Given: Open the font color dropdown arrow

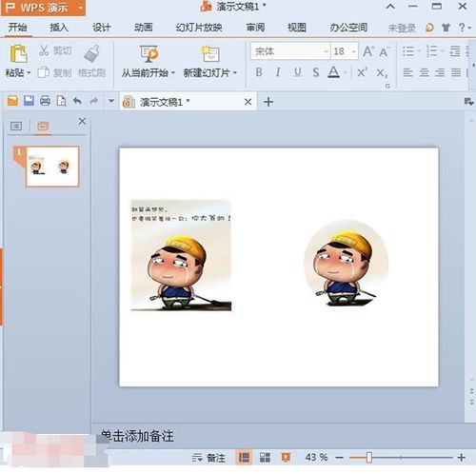Looking at the screenshot, I should point(346,73).
